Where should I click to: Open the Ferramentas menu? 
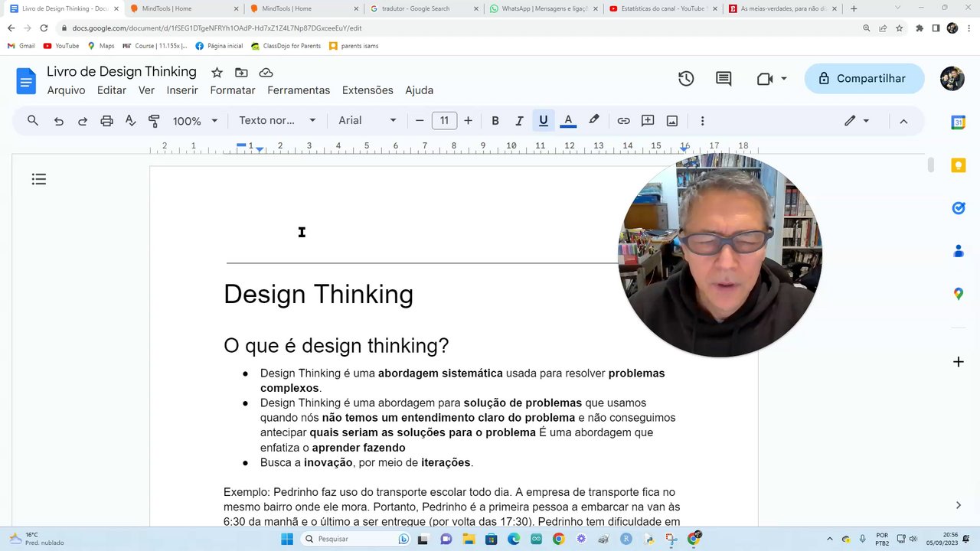tap(299, 90)
